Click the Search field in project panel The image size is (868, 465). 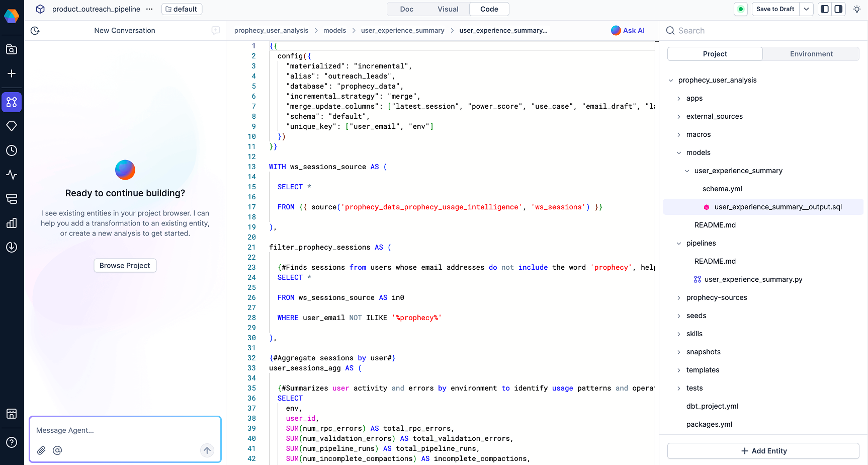tap(764, 31)
